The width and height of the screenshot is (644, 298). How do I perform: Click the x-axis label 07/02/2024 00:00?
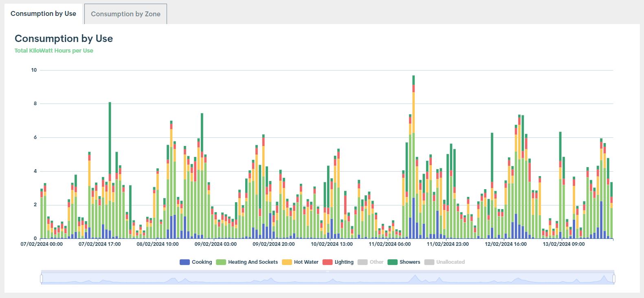tap(42, 244)
